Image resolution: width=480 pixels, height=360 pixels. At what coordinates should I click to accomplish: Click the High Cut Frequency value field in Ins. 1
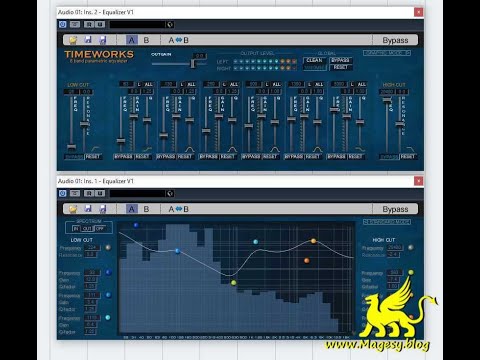[395, 248]
